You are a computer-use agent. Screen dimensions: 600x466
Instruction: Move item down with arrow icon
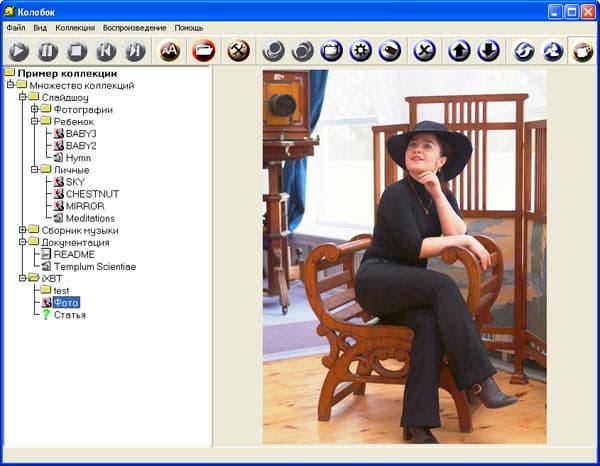pyautogui.click(x=488, y=51)
